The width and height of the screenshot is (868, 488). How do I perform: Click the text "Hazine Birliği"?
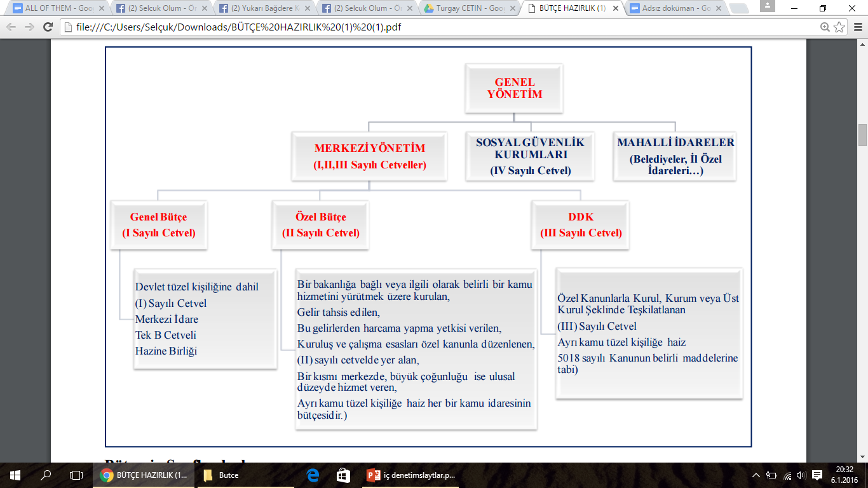coord(166,351)
